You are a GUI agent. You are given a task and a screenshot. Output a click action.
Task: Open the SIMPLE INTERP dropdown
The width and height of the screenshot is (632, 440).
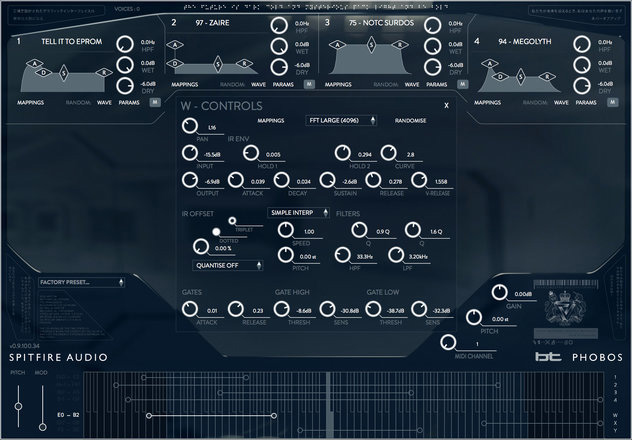tap(298, 212)
